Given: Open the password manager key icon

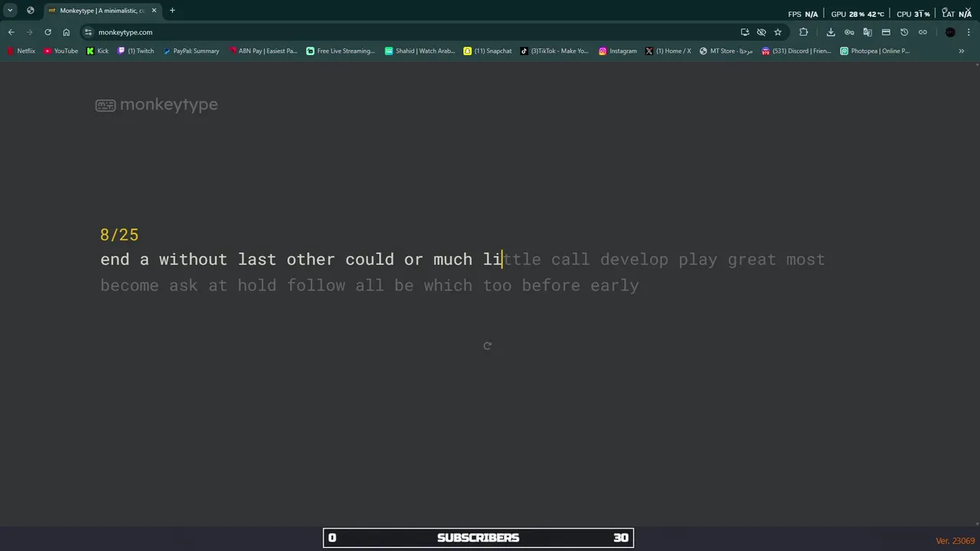Looking at the screenshot, I should click(x=849, y=32).
